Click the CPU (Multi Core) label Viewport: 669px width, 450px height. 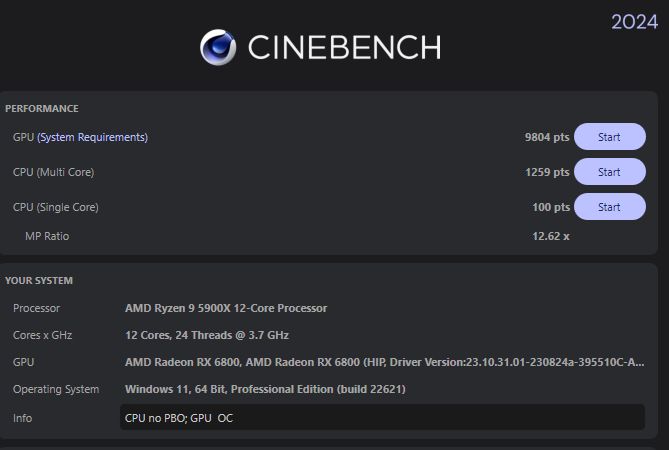point(53,172)
